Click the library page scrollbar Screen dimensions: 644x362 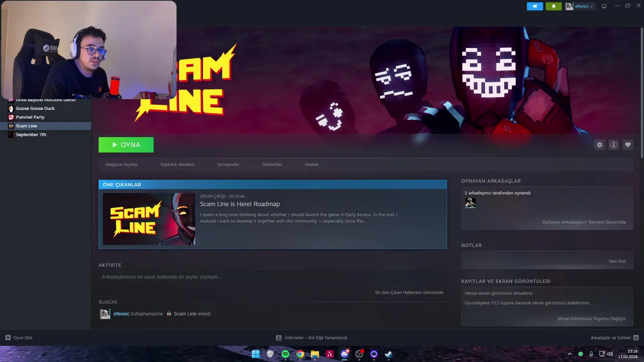(642, 93)
